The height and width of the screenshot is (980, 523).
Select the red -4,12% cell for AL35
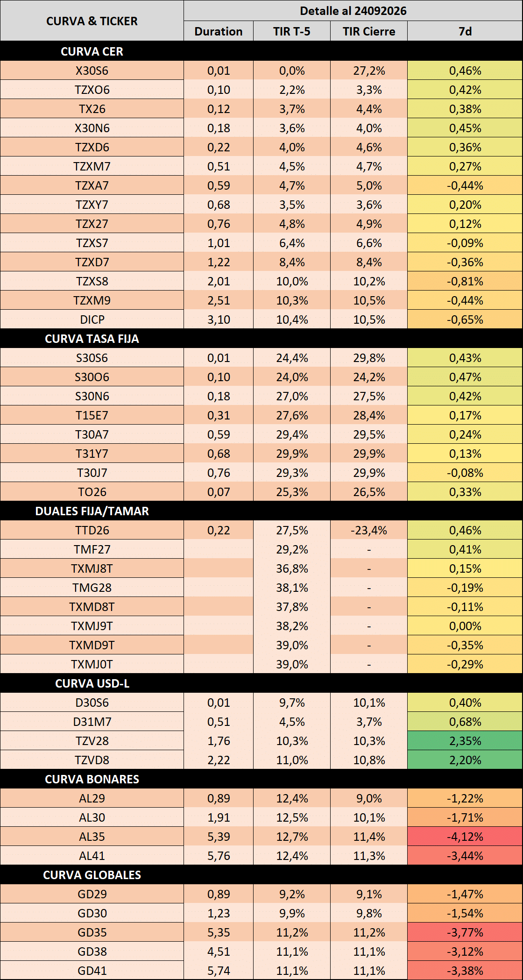[465, 837]
